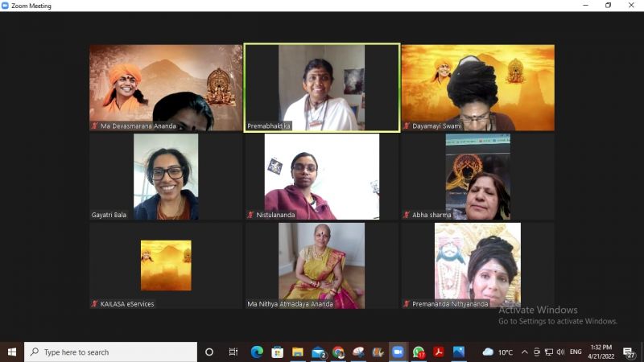Click the Windows Start button
This screenshot has width=644, height=362.
pyautogui.click(x=12, y=352)
